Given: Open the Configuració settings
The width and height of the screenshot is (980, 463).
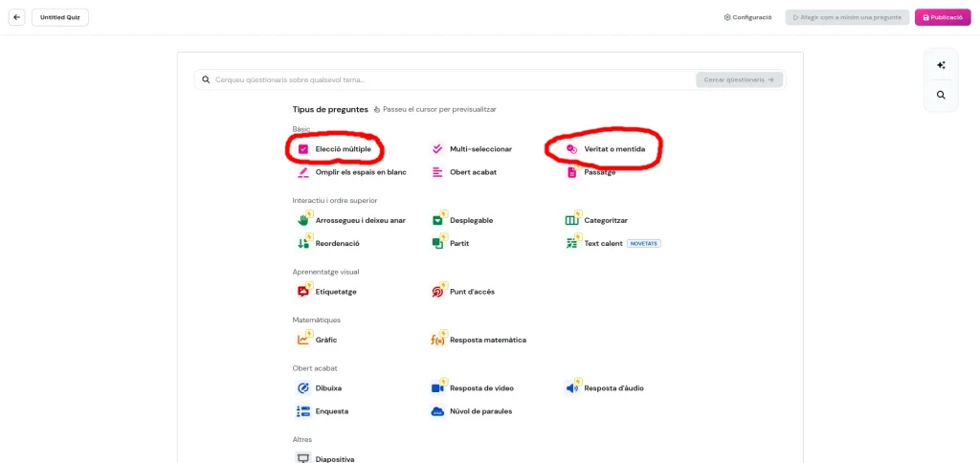Looking at the screenshot, I should tap(747, 17).
